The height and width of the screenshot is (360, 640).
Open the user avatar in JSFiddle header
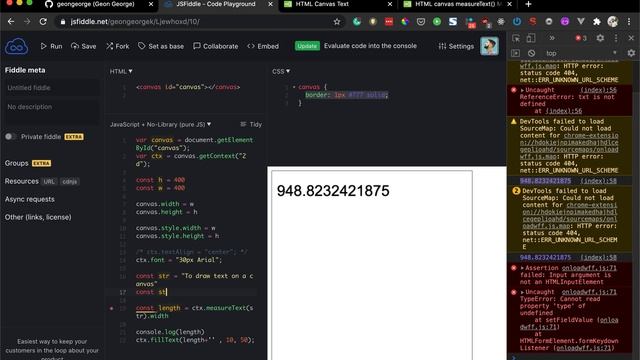pos(489,46)
